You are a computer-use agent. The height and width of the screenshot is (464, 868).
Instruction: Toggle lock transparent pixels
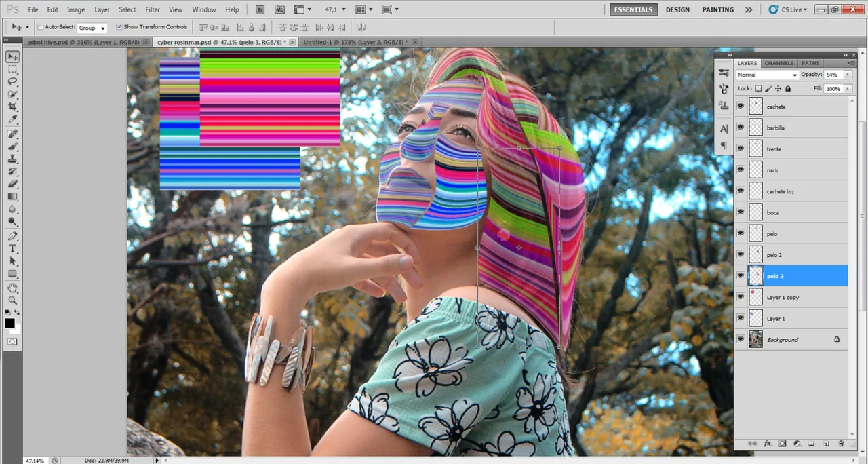pos(759,88)
